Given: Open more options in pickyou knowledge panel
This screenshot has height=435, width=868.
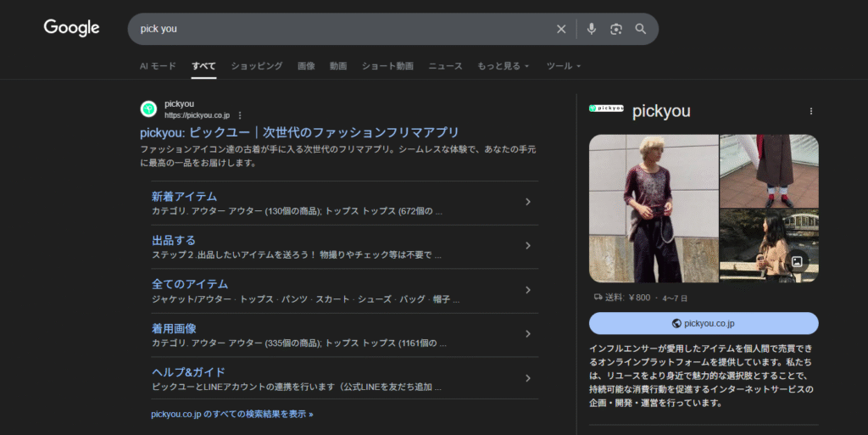Looking at the screenshot, I should 810,111.
